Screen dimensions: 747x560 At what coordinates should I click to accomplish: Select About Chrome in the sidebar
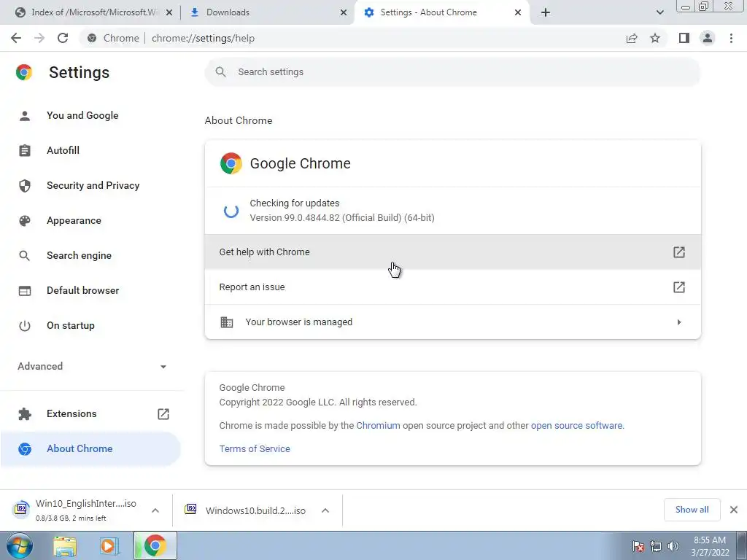pos(90,448)
